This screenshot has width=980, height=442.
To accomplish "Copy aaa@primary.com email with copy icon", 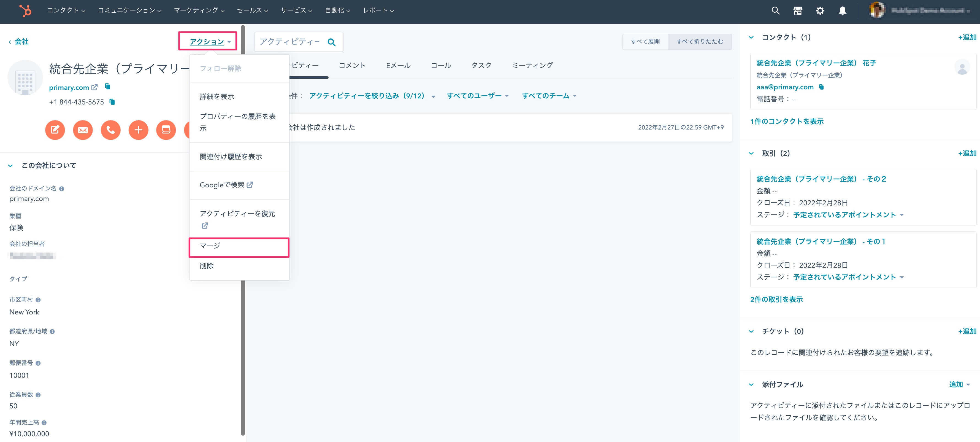I will [x=821, y=87].
